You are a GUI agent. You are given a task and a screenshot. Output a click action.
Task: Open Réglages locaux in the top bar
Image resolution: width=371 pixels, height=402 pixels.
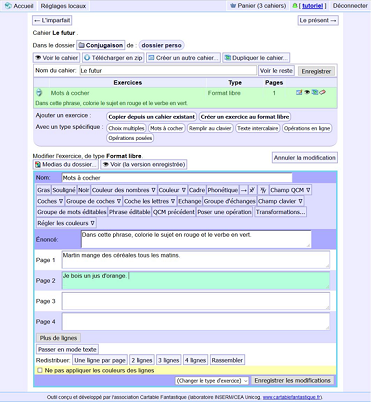click(63, 6)
